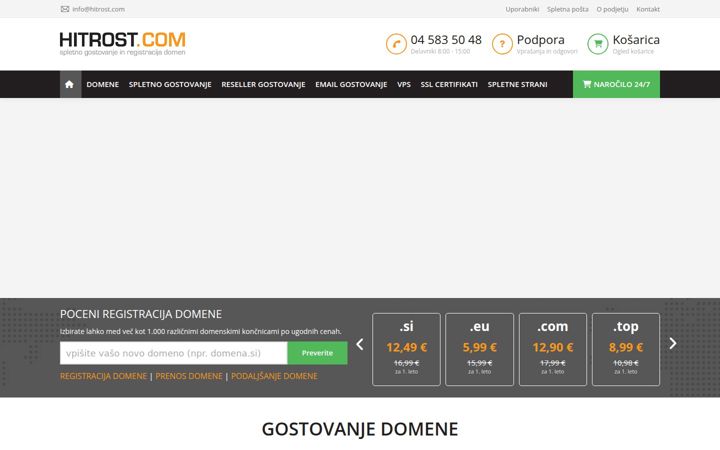Viewport: 720px width, 450px height.
Task: Click the Kontakt link
Action: (648, 9)
